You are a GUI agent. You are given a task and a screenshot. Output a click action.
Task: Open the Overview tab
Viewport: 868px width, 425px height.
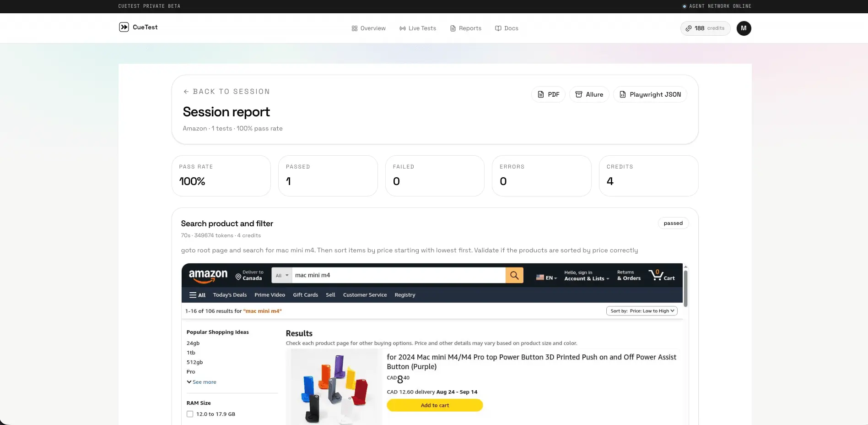[x=368, y=28]
